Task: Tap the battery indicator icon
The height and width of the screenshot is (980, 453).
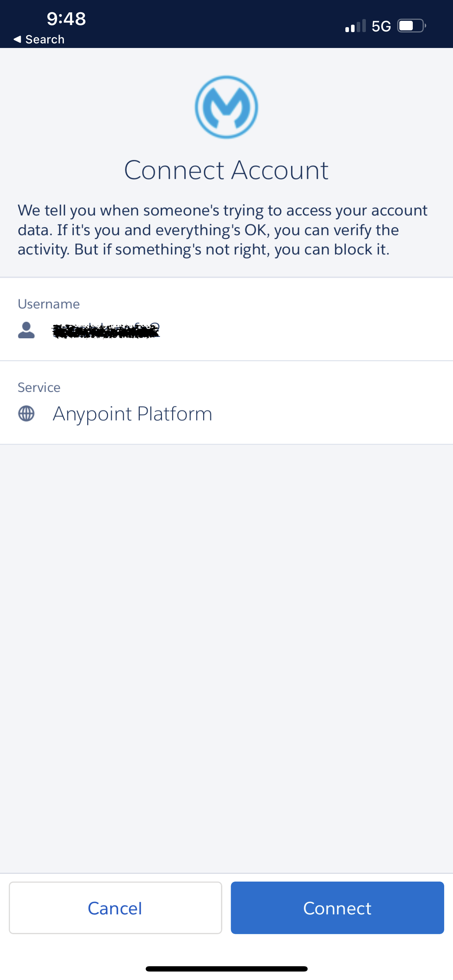Action: 411,26
